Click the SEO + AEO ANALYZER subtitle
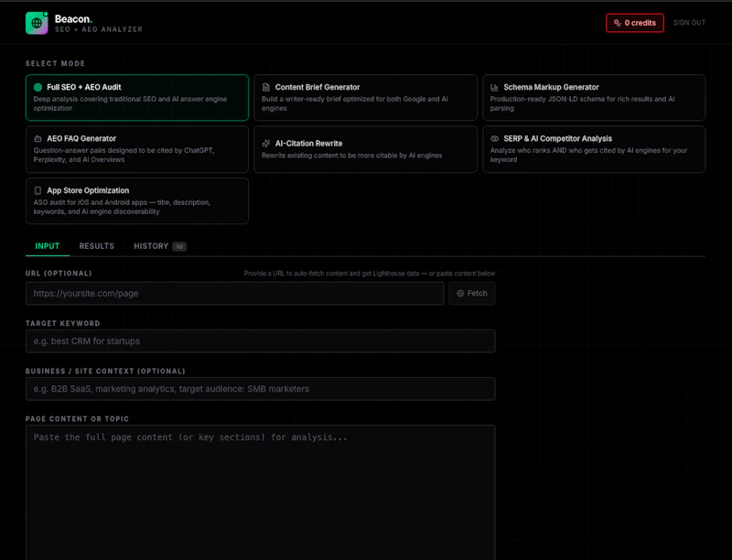 (99, 29)
